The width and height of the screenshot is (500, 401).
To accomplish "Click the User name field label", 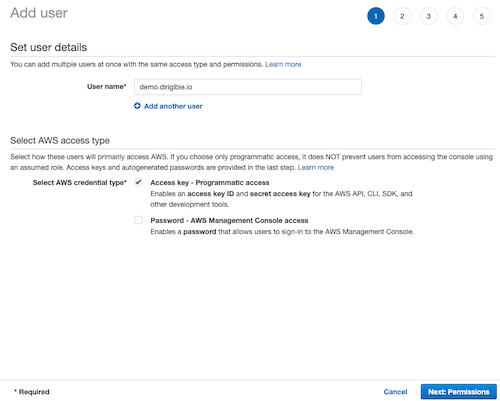I will coord(107,87).
